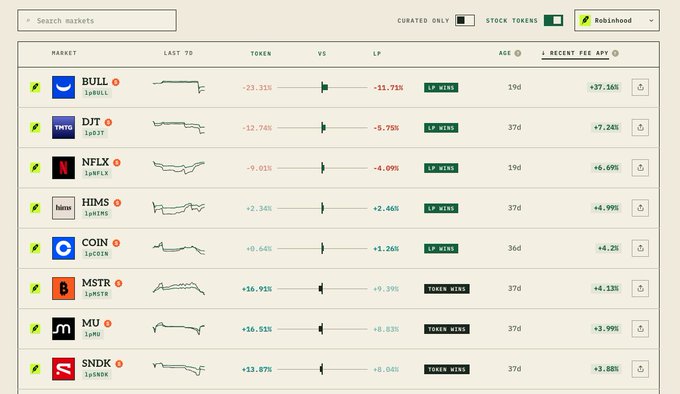The height and width of the screenshot is (394, 680).
Task: Open the 1pMSTR token label link
Action: (x=96, y=294)
